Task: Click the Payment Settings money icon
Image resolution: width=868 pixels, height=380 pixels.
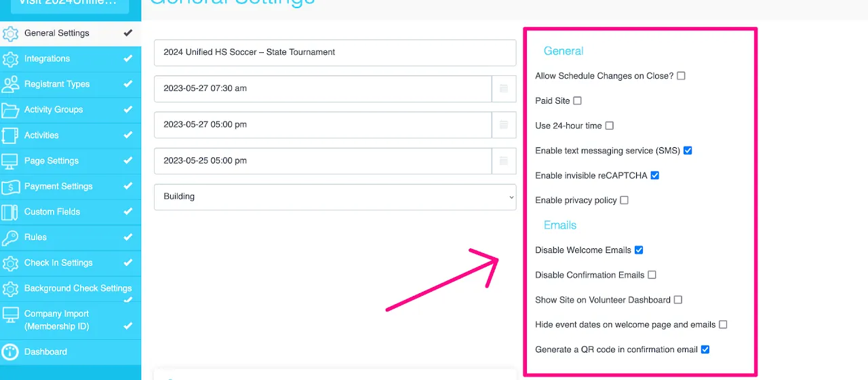Action: click(10, 187)
